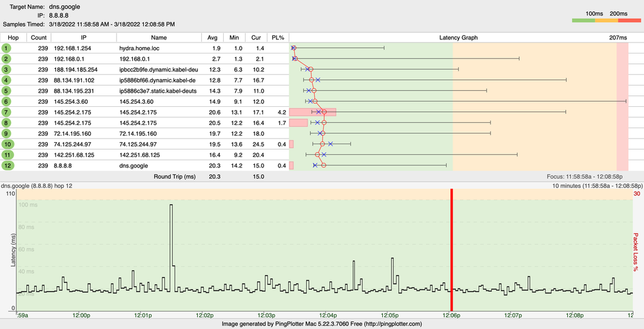Image resolution: width=644 pixels, height=329 pixels.
Task: Click the Min column header
Action: point(235,38)
